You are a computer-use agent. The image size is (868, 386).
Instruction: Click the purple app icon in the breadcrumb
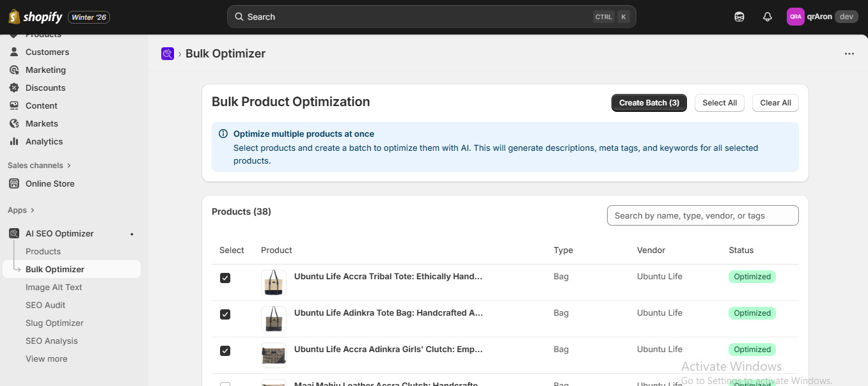(x=168, y=54)
